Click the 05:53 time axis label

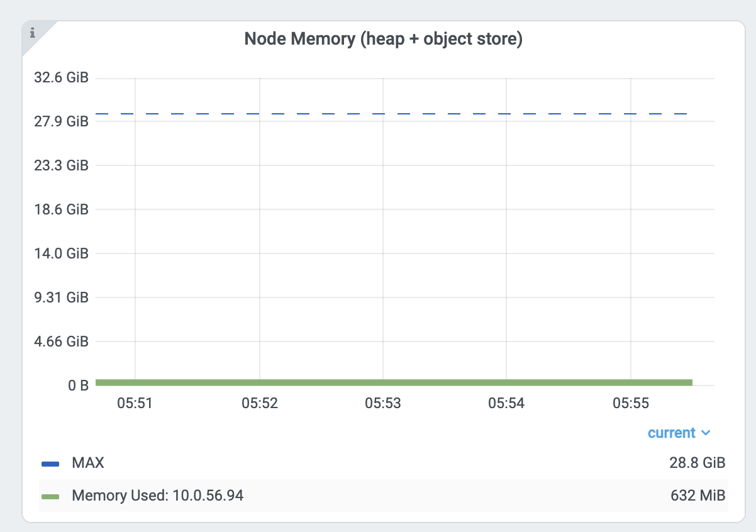pyautogui.click(x=382, y=404)
